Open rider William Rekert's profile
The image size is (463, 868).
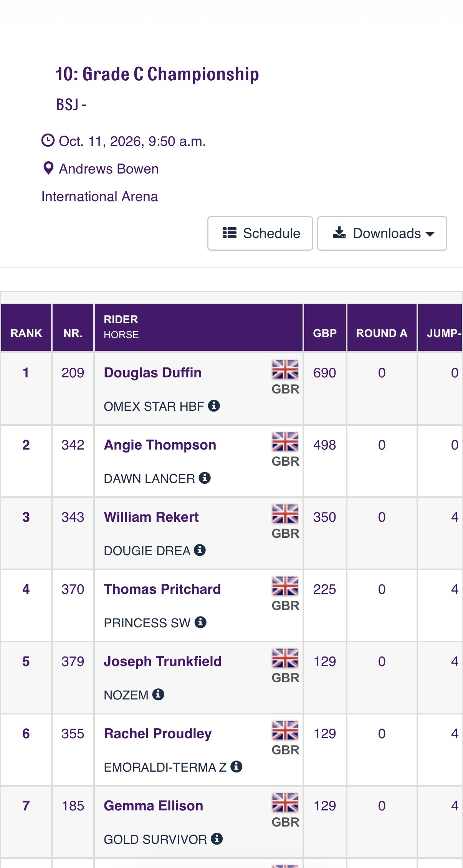tap(151, 517)
